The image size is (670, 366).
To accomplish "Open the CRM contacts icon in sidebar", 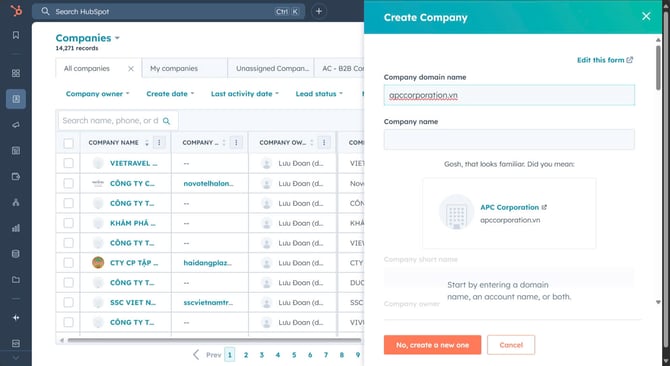I will pyautogui.click(x=16, y=99).
